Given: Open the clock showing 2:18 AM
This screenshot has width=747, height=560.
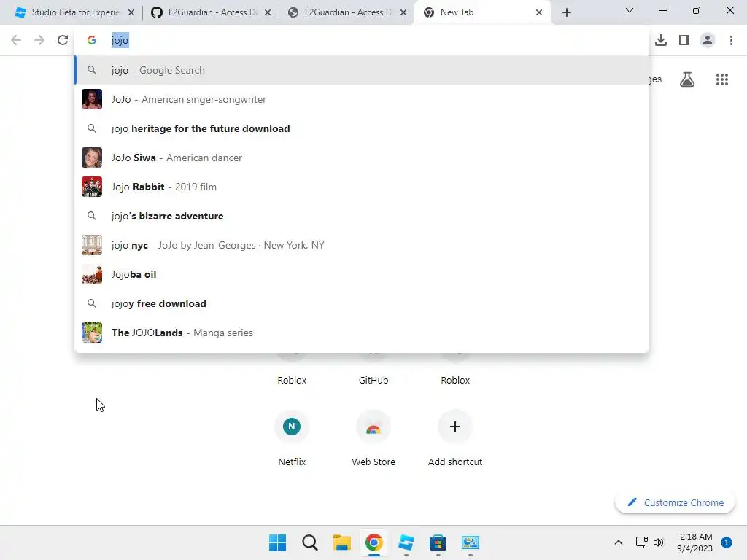Looking at the screenshot, I should coord(695,542).
